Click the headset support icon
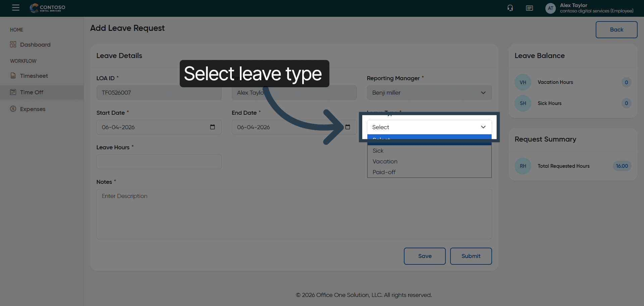Viewport: 644px width, 306px height. click(x=510, y=8)
